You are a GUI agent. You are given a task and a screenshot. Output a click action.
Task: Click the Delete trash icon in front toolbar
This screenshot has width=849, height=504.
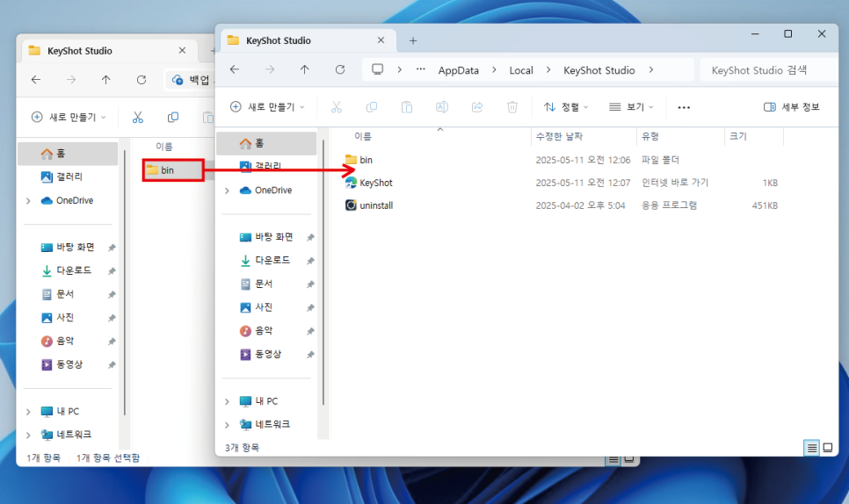(x=512, y=107)
